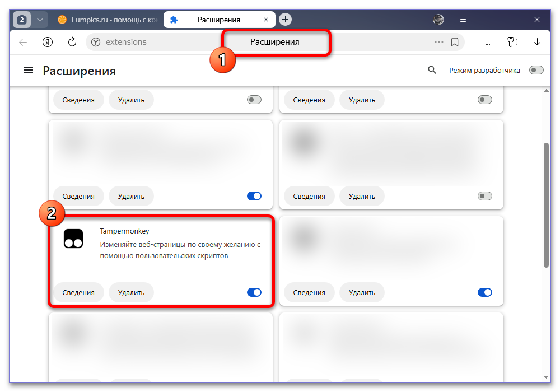Open the three-dot page options in the address bar
The height and width of the screenshot is (392, 560).
(439, 42)
